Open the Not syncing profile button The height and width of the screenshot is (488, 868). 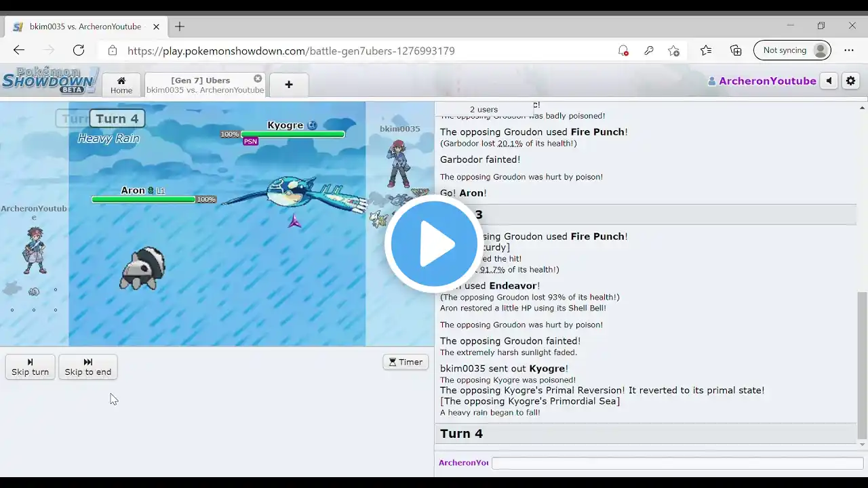[792, 50]
